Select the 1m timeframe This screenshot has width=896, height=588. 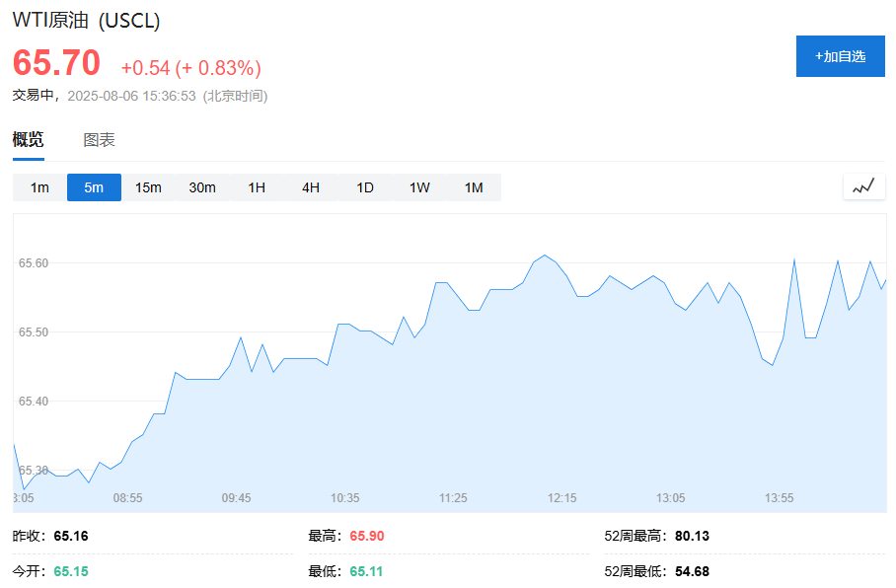(x=39, y=187)
